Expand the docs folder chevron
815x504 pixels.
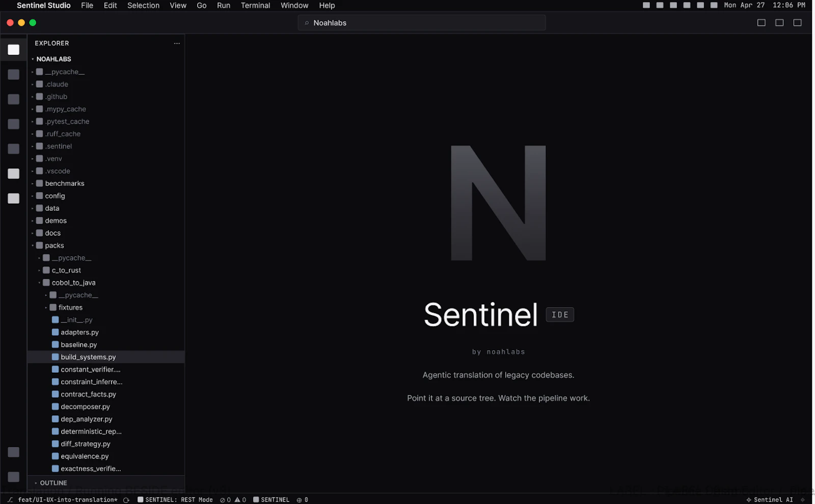[x=33, y=233]
